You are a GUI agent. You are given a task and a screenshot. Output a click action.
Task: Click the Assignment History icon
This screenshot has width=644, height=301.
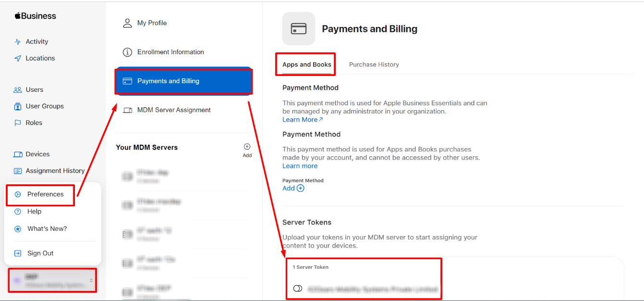(17, 171)
